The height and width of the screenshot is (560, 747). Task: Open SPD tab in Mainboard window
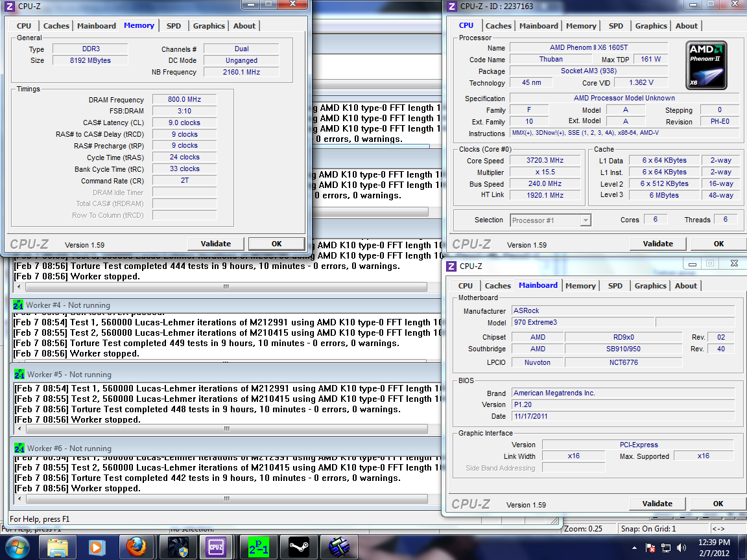pos(615,286)
